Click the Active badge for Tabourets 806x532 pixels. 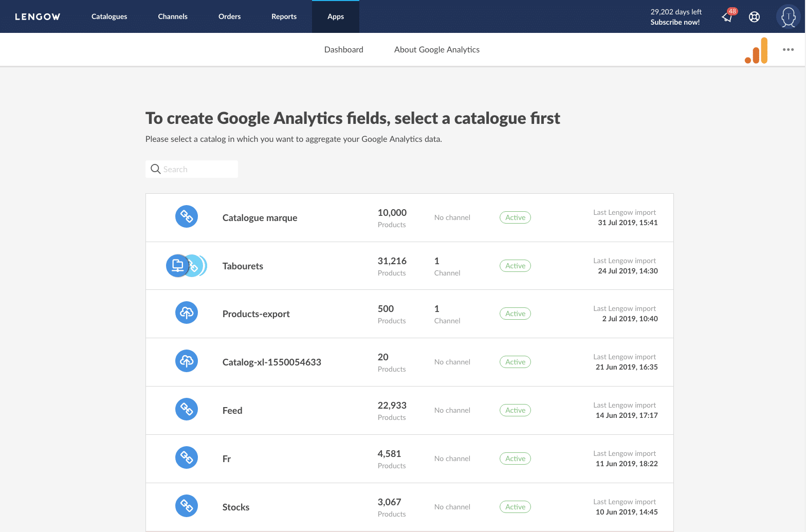pos(515,266)
